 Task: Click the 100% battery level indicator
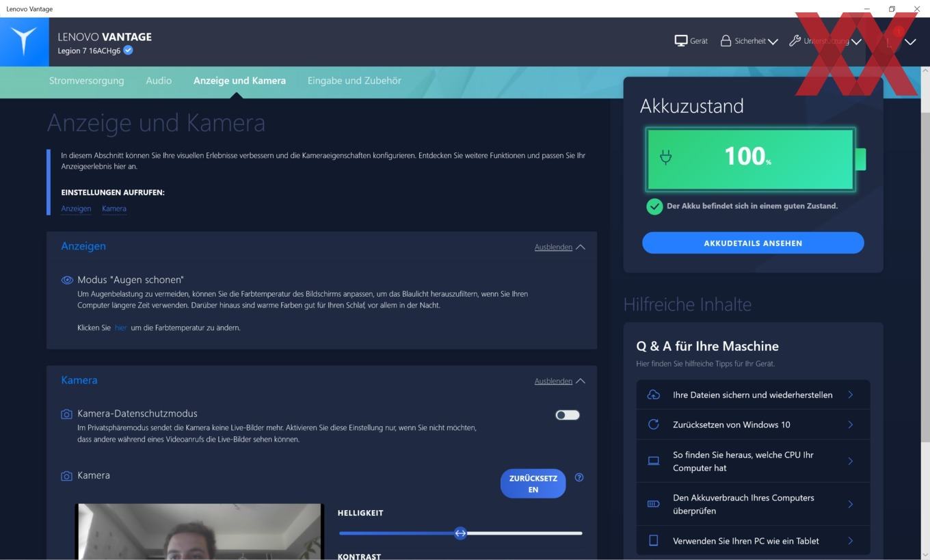(750, 159)
